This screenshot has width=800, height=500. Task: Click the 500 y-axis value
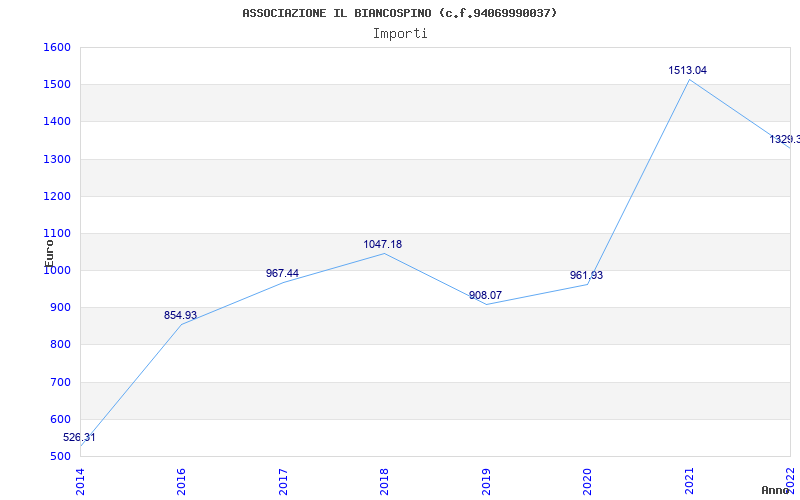pyautogui.click(x=60, y=457)
